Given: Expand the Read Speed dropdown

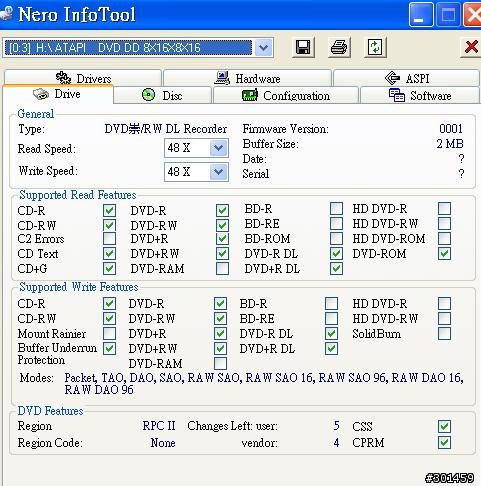Looking at the screenshot, I should click(219, 148).
